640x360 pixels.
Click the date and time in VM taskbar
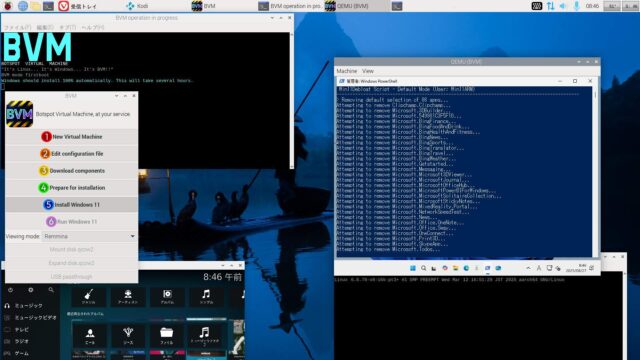pos(576,268)
